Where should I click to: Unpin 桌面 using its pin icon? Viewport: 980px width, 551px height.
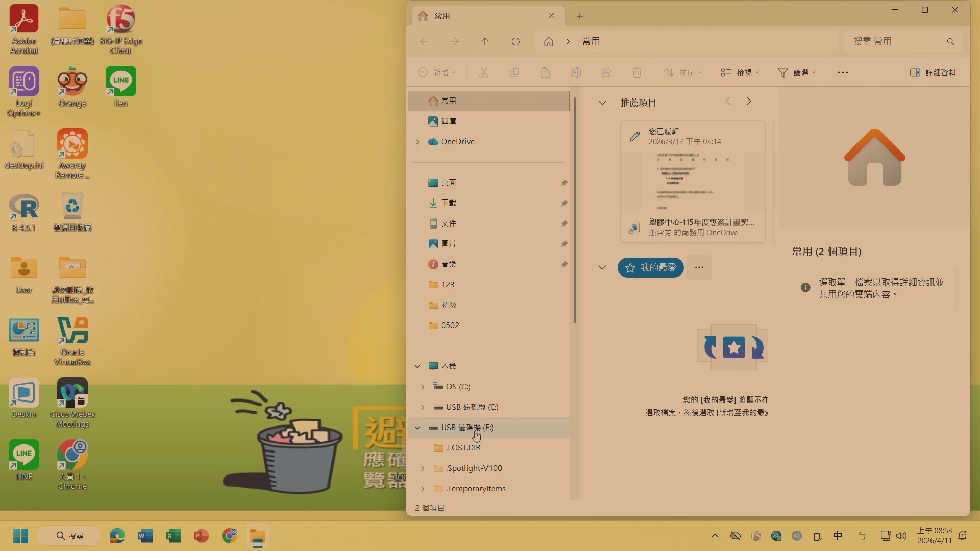click(564, 183)
